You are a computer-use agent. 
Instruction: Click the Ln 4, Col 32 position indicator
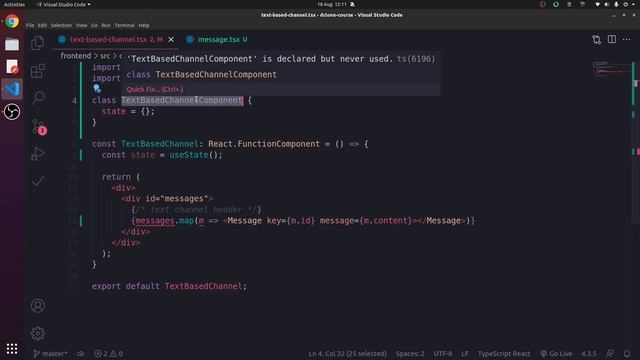(x=347, y=353)
